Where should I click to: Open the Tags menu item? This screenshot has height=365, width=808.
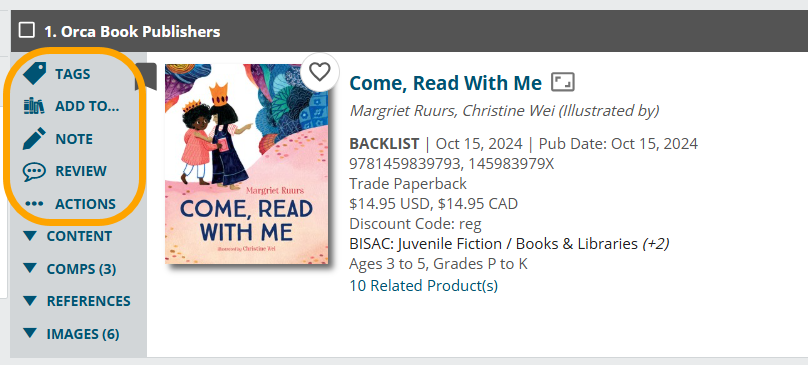[x=73, y=74]
